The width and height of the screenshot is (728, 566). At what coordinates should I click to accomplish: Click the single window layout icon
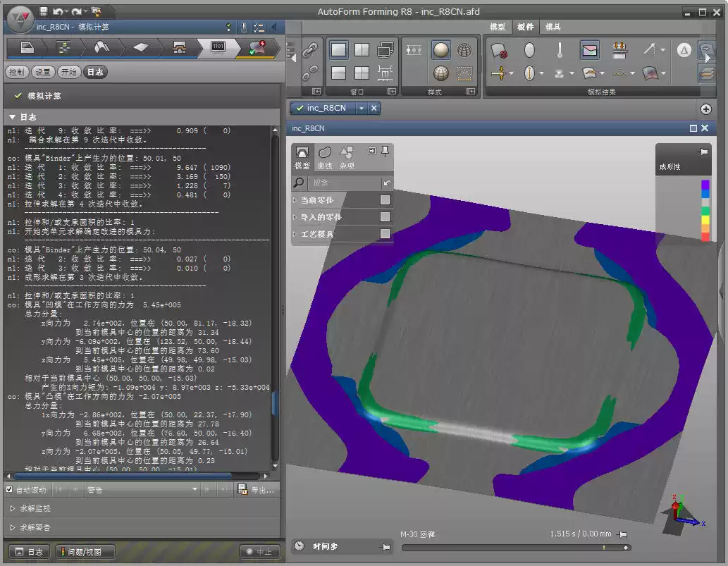point(338,49)
